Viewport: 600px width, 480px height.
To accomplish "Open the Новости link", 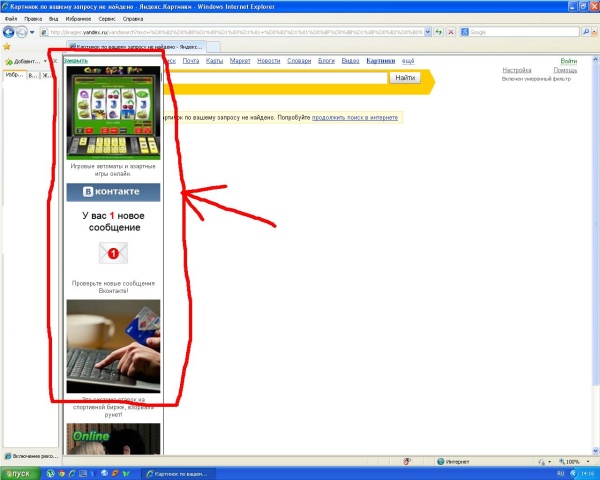I will pos(269,61).
